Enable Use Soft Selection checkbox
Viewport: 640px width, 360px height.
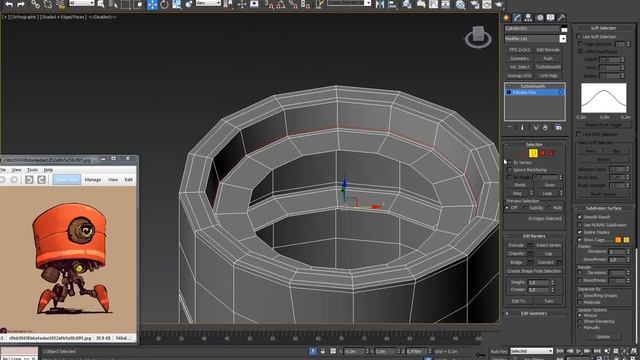pos(580,37)
